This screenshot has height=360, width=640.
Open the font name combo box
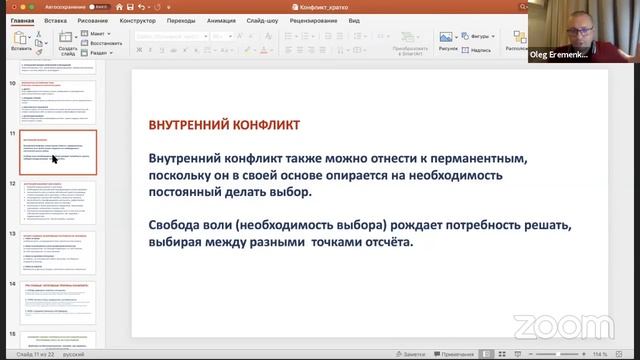tap(171, 36)
